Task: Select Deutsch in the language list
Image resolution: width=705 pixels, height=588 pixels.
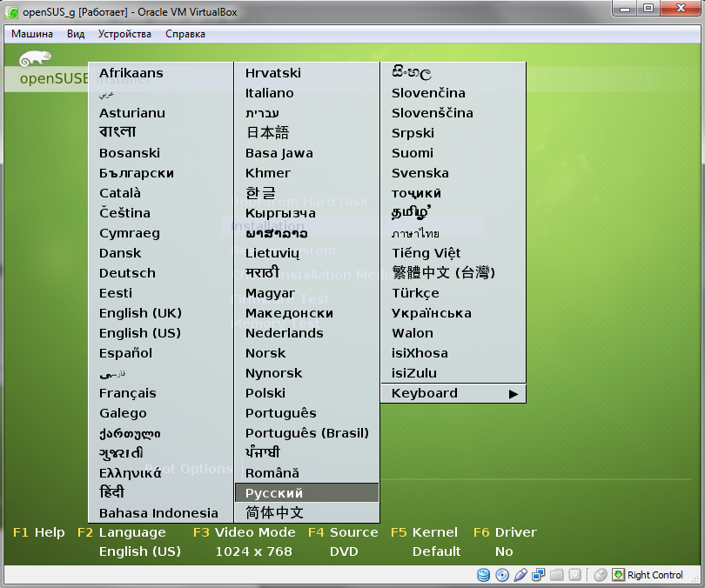Action: (161, 273)
